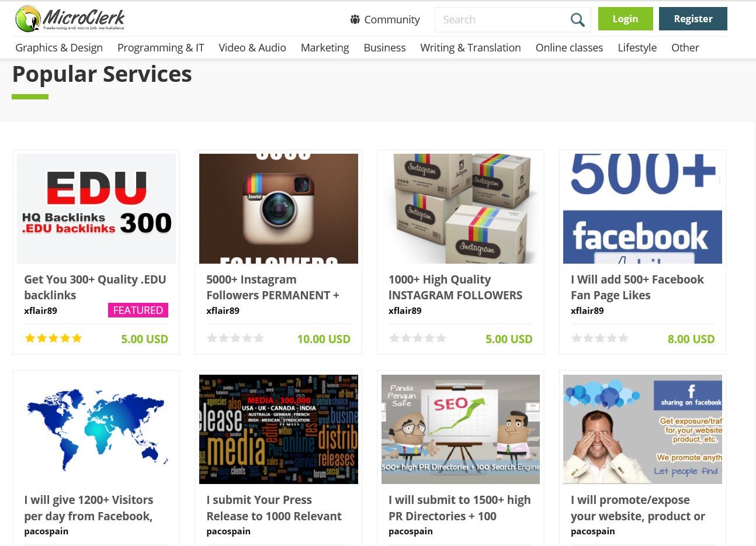Click the gold star rating on EDU backlinks

(x=53, y=338)
